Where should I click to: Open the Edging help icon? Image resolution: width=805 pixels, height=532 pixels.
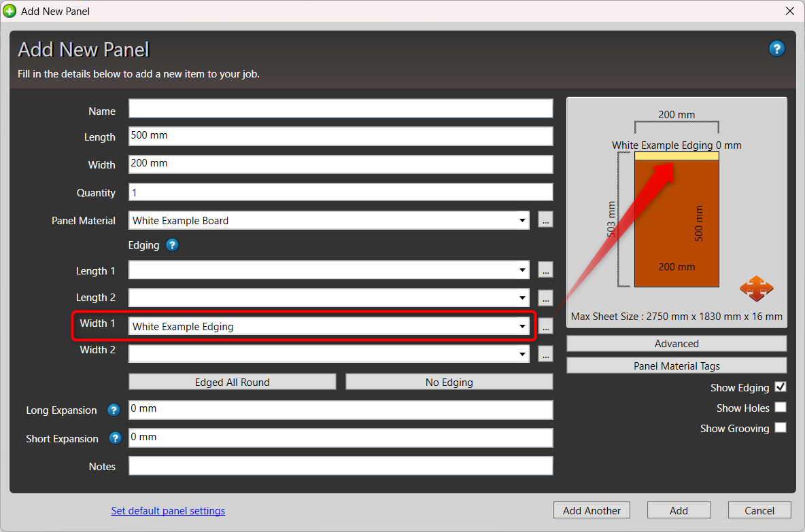173,245
